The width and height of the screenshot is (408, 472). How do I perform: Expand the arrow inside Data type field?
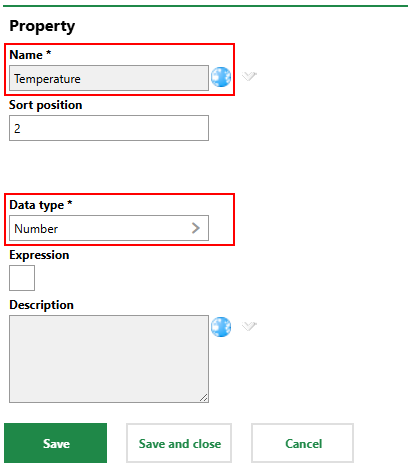point(196,228)
